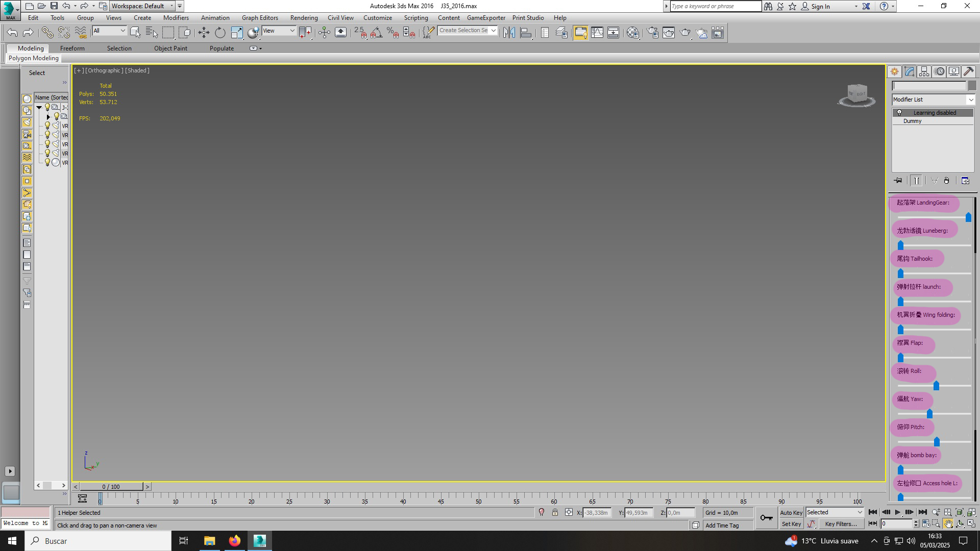Open Firefox from the taskbar
Image resolution: width=980 pixels, height=551 pixels.
(234, 541)
